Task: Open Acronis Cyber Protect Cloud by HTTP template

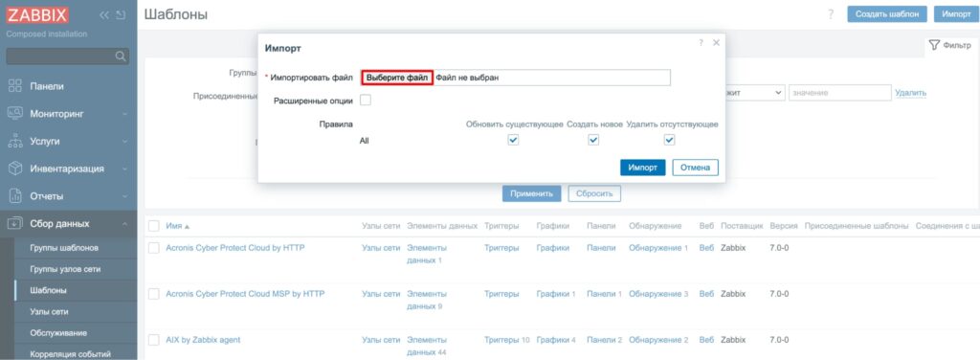Action: 235,248
